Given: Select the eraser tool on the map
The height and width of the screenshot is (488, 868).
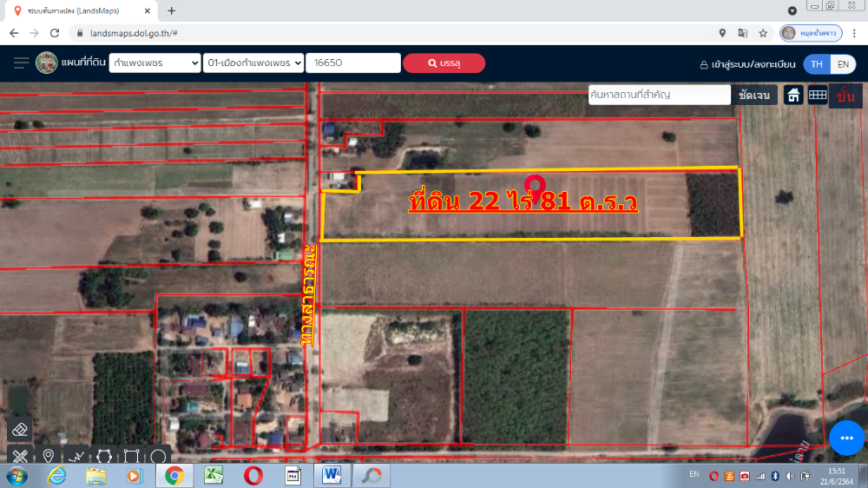Looking at the screenshot, I should tap(20, 430).
